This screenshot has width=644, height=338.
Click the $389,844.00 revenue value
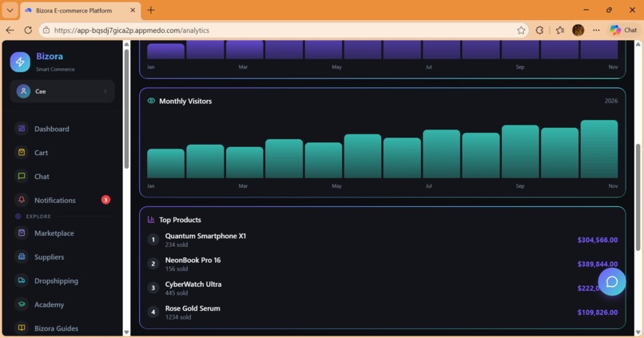[x=597, y=264]
